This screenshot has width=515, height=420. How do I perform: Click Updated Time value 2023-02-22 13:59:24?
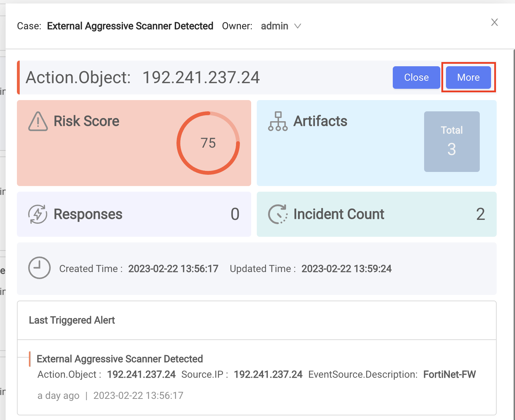(347, 269)
